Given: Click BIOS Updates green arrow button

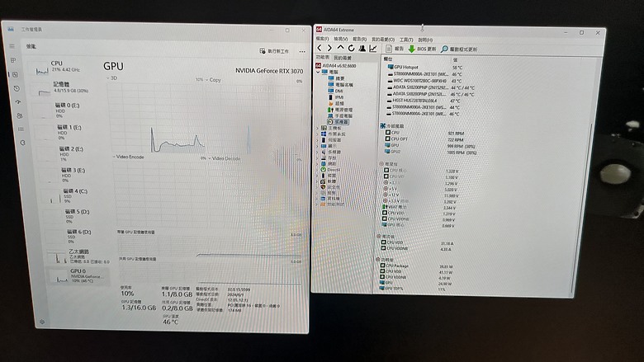Looking at the screenshot, I should click(422, 49).
